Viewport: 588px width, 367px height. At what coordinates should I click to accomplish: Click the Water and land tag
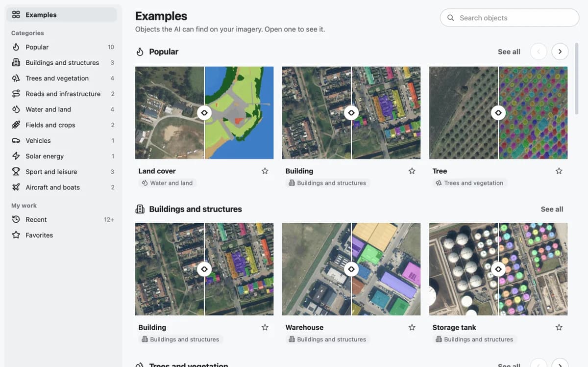pos(167,183)
